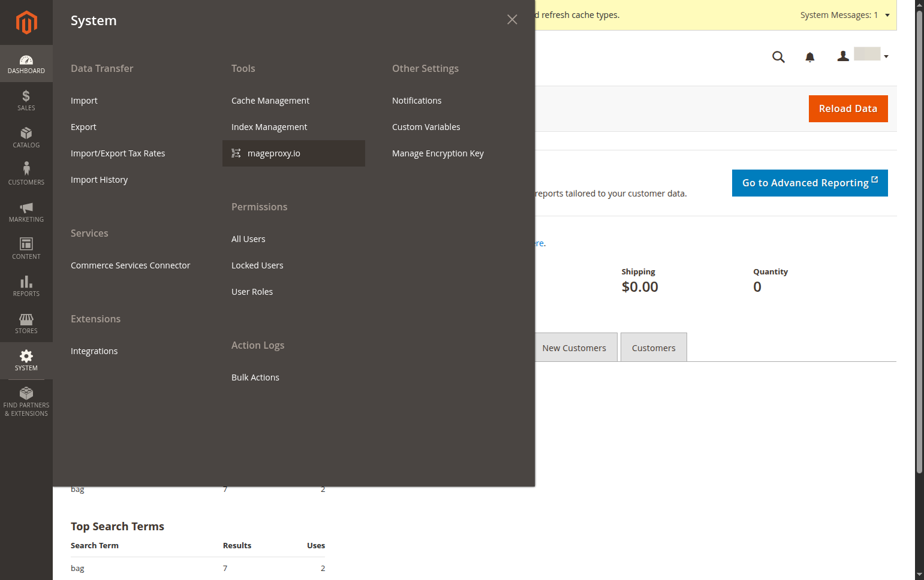Open the Marketing sidebar menu
Viewport: 924px width, 580px height.
pyautogui.click(x=26, y=212)
